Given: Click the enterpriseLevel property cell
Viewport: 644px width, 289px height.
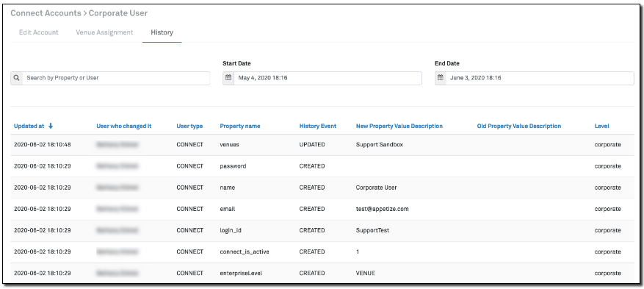Looking at the screenshot, I should point(241,273).
